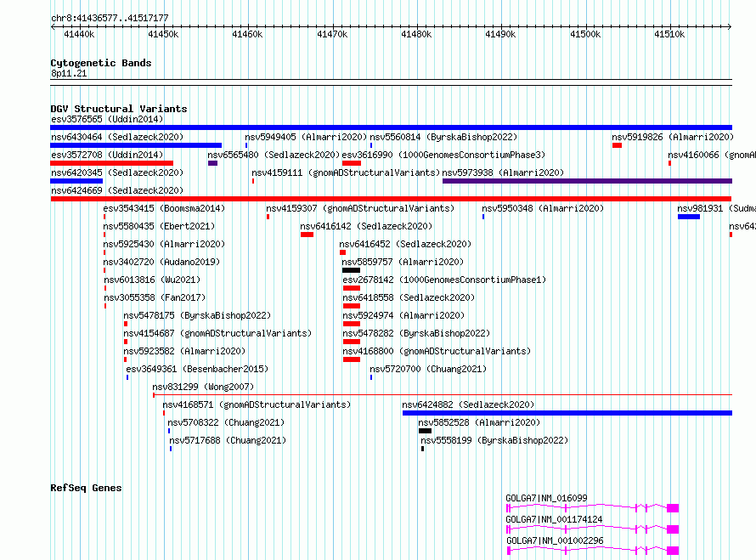Select nsv5580435 (Ebert2021) label
Image resolution: width=756 pixels, height=560 pixels.
tap(159, 226)
